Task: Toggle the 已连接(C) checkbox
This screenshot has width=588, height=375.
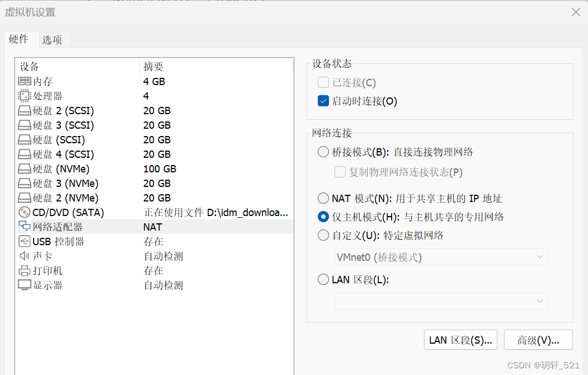Action: pos(323,82)
